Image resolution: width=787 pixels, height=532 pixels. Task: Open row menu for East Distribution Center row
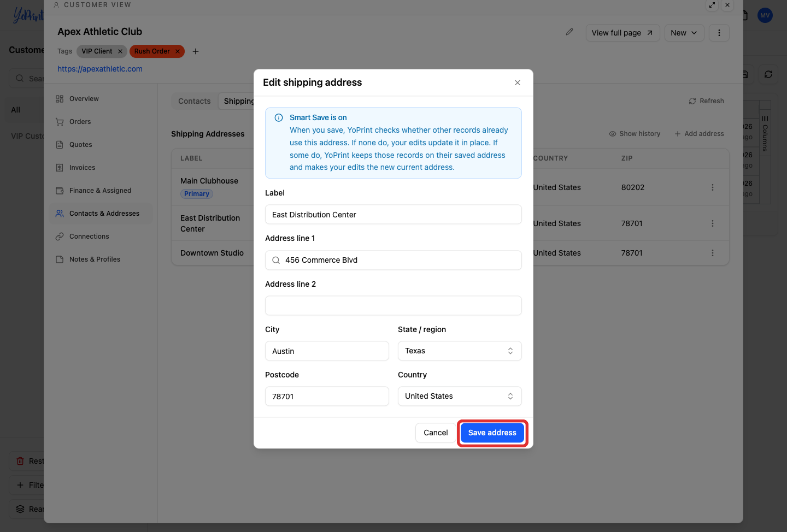click(x=713, y=223)
